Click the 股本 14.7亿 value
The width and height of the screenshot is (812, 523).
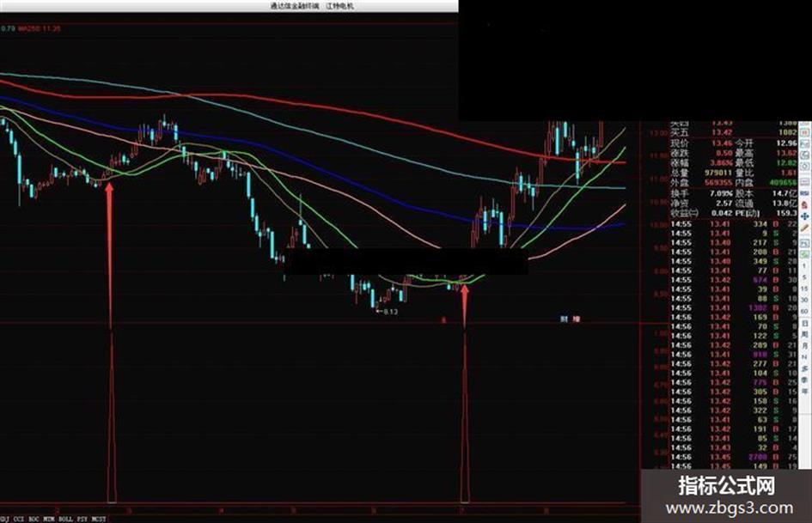[x=785, y=192]
